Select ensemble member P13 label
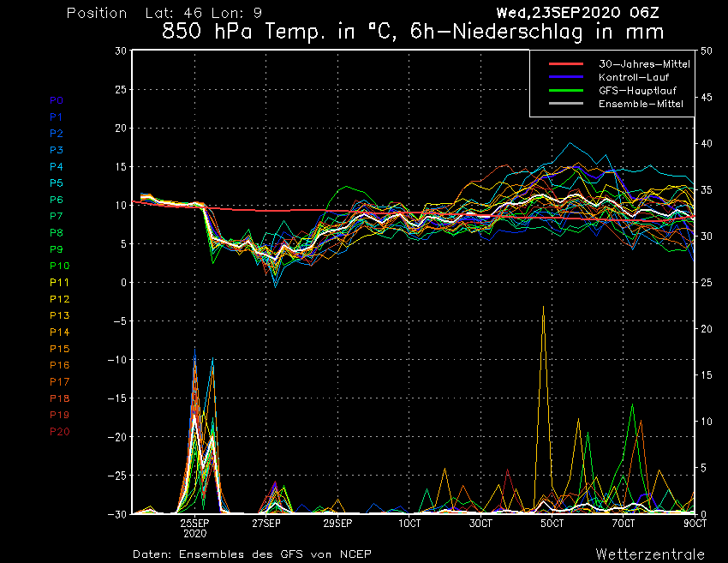This screenshot has height=563, width=728. click(59, 315)
